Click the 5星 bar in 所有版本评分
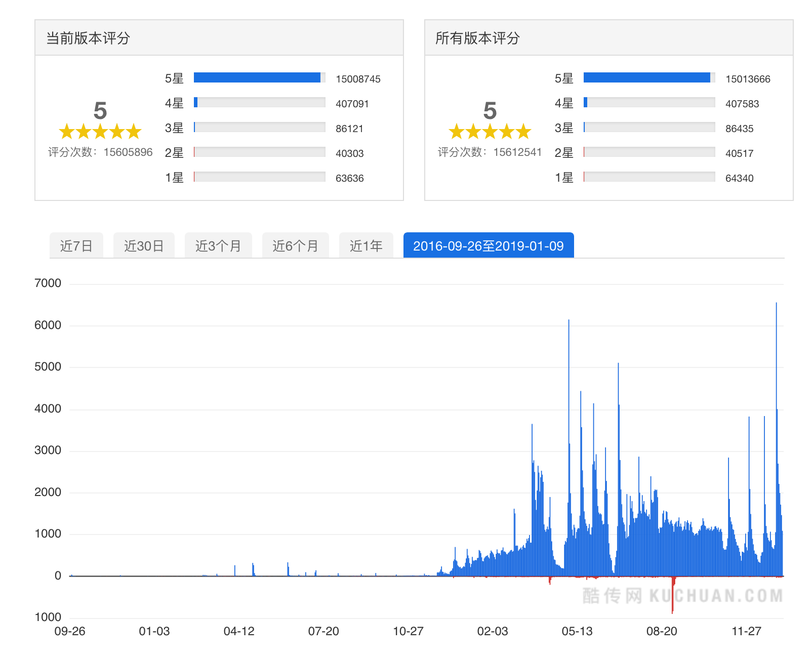This screenshot has height=660, width=812. click(x=649, y=77)
